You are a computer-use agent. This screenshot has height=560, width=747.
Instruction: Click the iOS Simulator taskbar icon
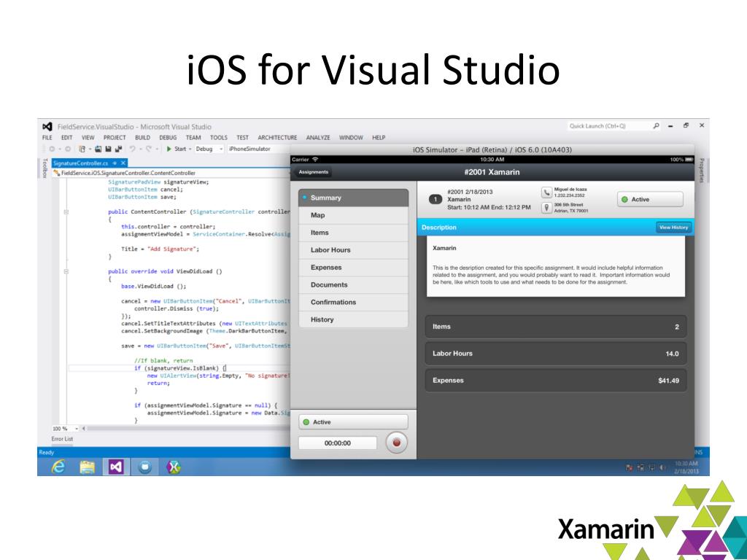point(145,467)
